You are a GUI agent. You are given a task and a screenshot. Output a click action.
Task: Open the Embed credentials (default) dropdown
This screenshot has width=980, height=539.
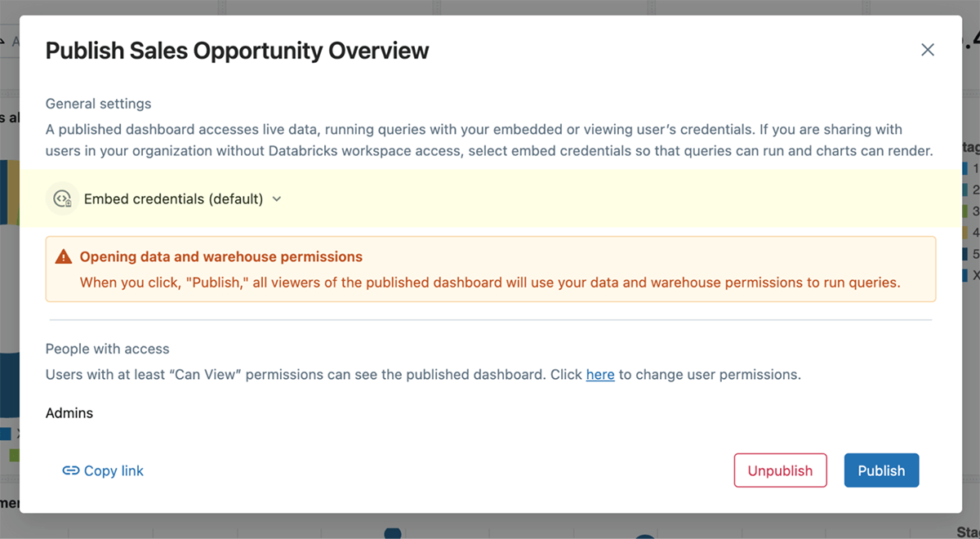coord(173,199)
